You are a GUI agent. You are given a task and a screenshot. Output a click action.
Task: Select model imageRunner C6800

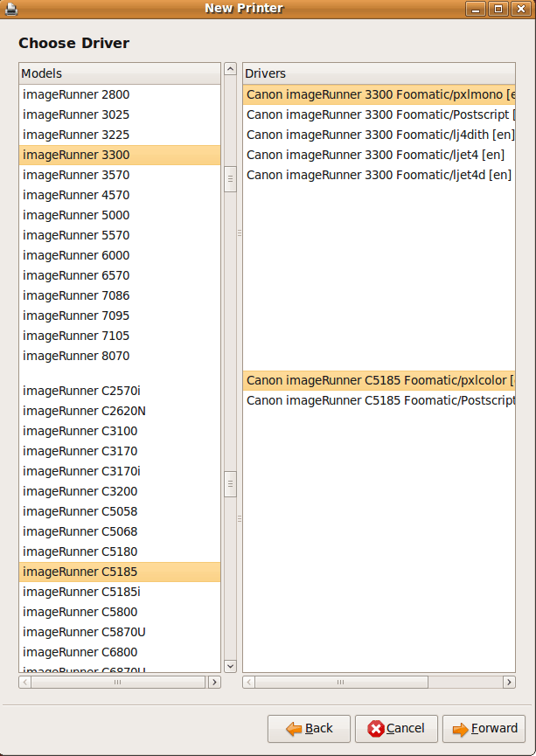click(120, 652)
